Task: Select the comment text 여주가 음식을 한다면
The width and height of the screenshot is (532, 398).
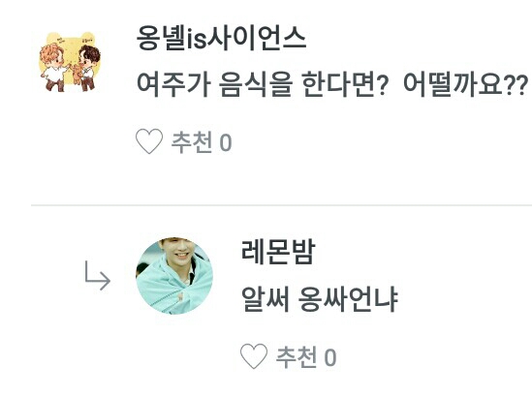Action: point(262,84)
